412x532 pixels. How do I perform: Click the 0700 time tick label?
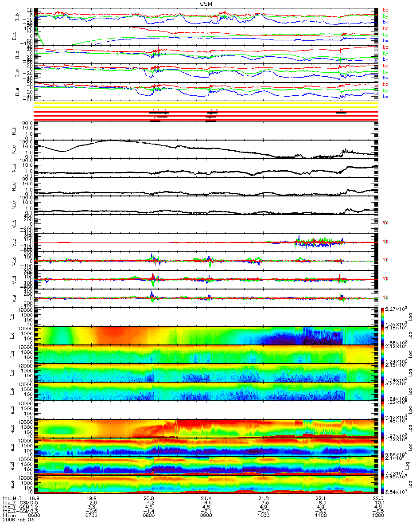pyautogui.click(x=92, y=515)
